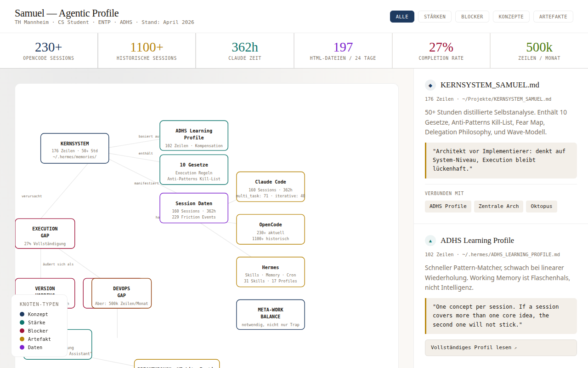Click the Blocker legend color dot
This screenshot has width=588, height=368.
(x=22, y=331)
